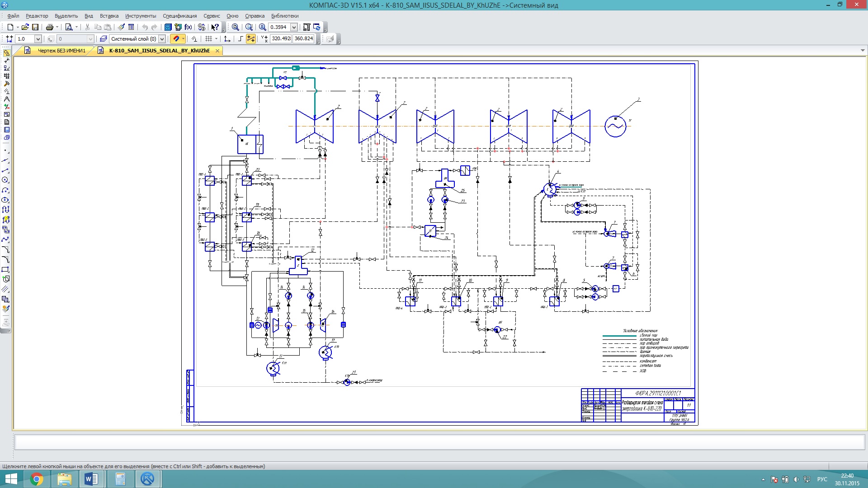
Task: Click the local coordinate system icon
Action: pyautogui.click(x=227, y=39)
